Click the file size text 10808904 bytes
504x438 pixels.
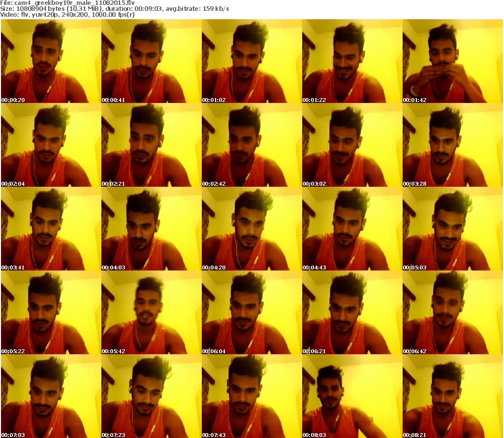coord(39,9)
